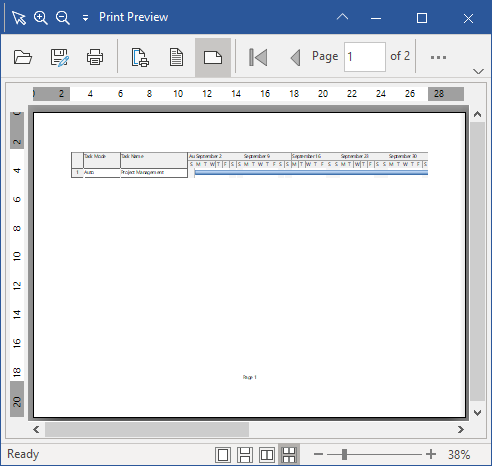The height and width of the screenshot is (466, 492).
Task: Click the vertical ruler at mark 10
Action: pos(17,256)
